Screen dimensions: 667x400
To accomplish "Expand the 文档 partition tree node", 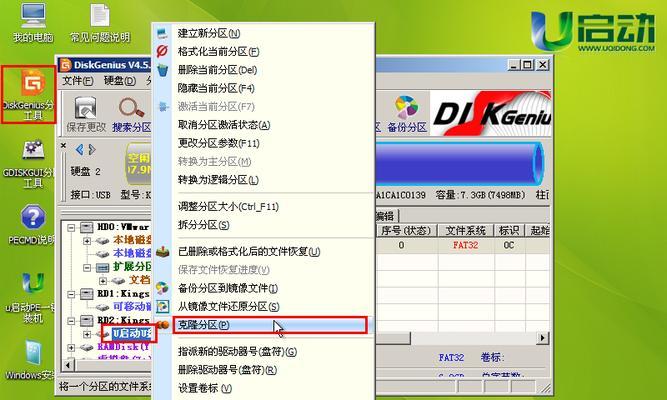I will (x=103, y=281).
